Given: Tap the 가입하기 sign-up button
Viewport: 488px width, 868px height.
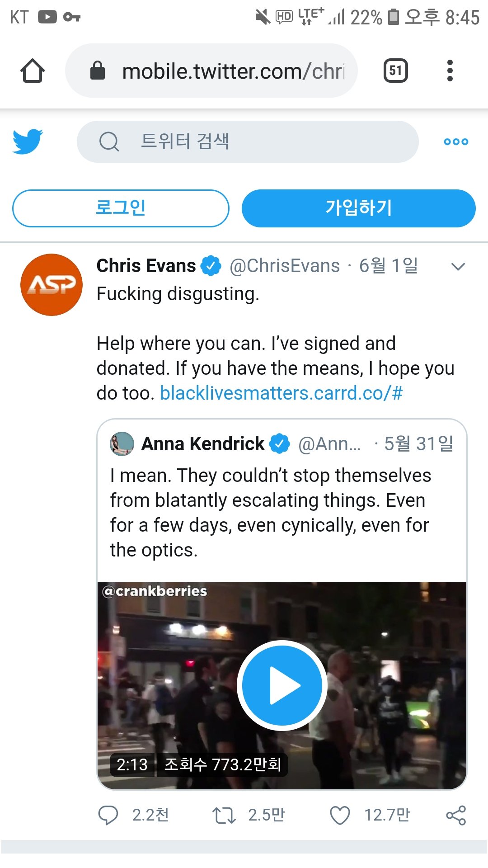Looking at the screenshot, I should coord(359,208).
